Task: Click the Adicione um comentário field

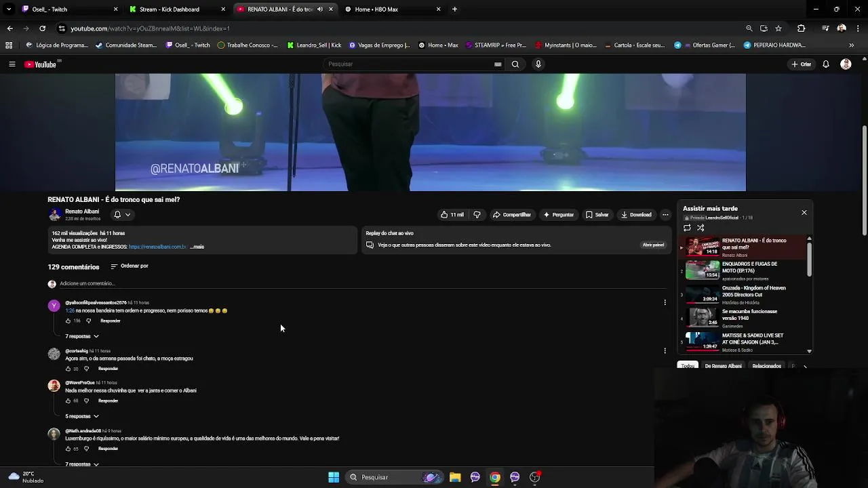Action: point(363,284)
